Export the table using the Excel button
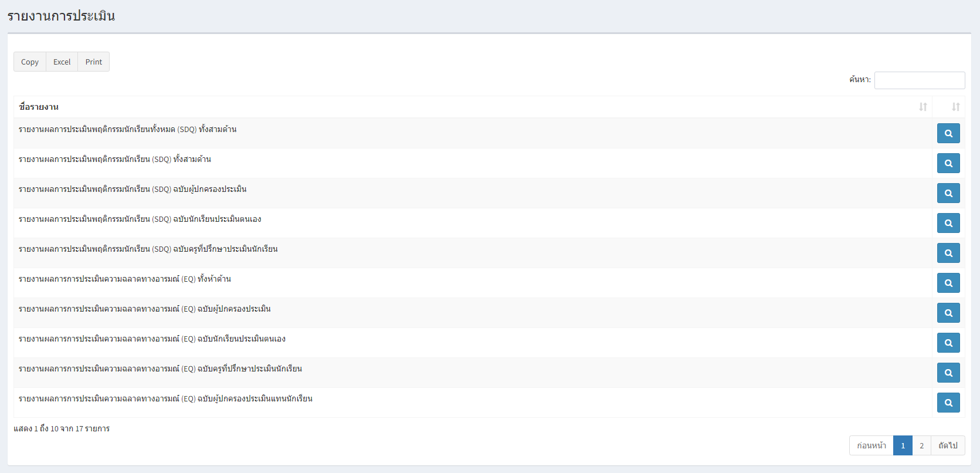Viewport: 980px width, 473px height. [x=62, y=62]
